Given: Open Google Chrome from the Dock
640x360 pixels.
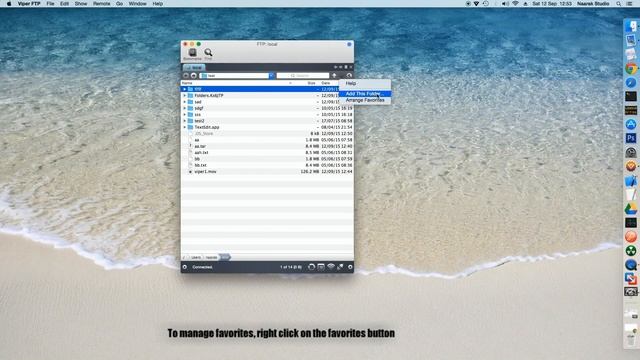Looking at the screenshot, I should tap(631, 68).
